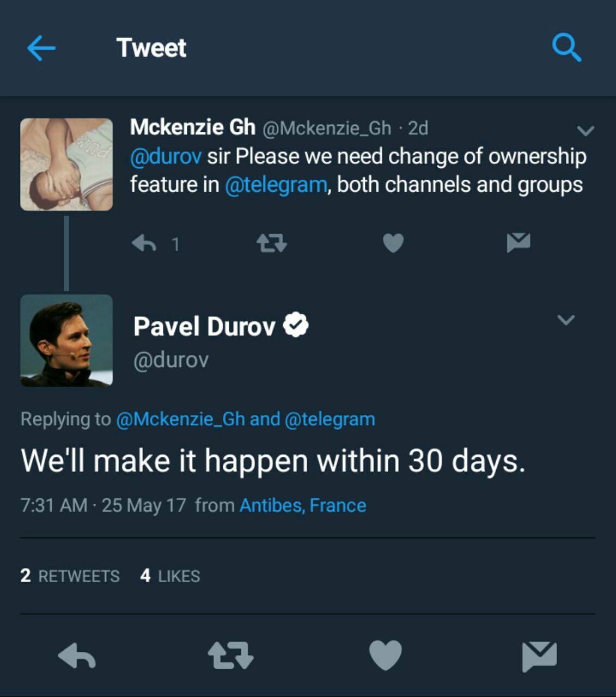Reply to Pavel Durov's tweet

77,655
